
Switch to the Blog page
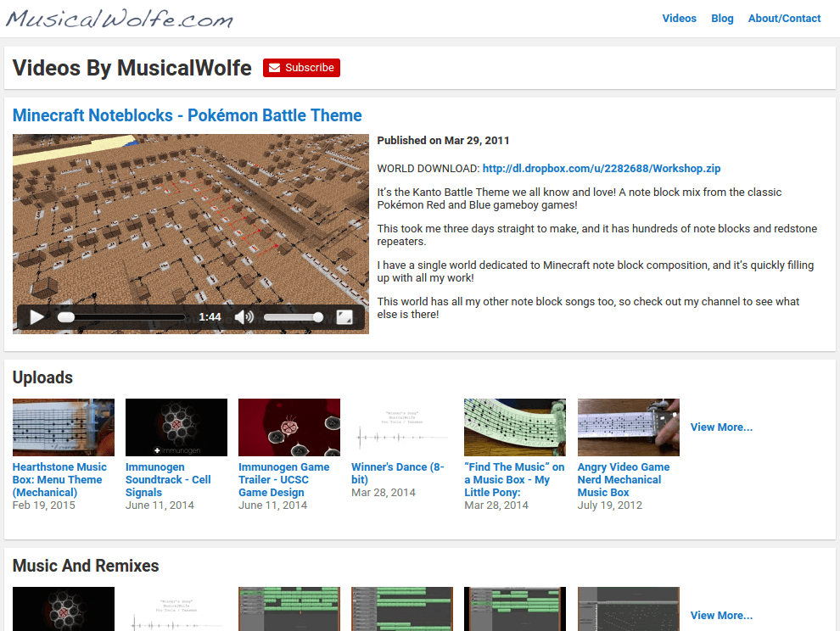tap(722, 18)
